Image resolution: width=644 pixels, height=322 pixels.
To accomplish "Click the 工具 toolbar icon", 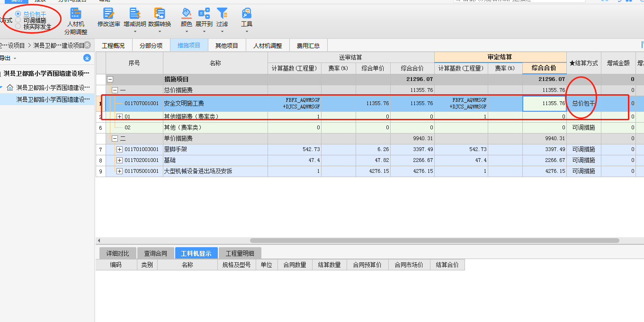I will coord(247,13).
